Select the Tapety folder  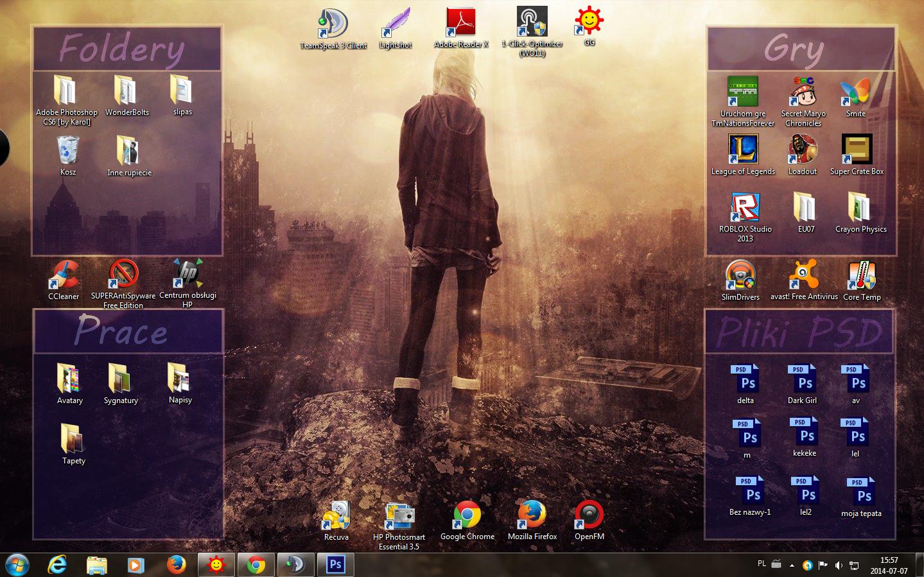click(x=74, y=444)
